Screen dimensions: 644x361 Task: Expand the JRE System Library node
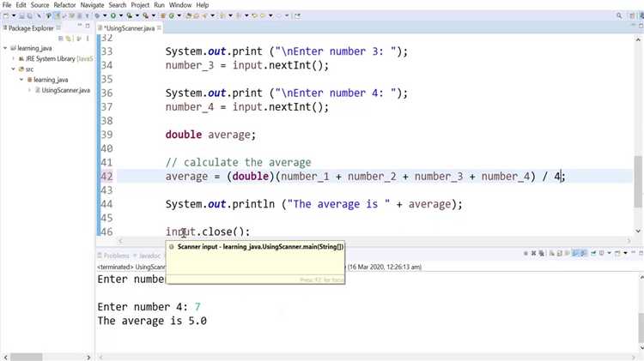13,58
